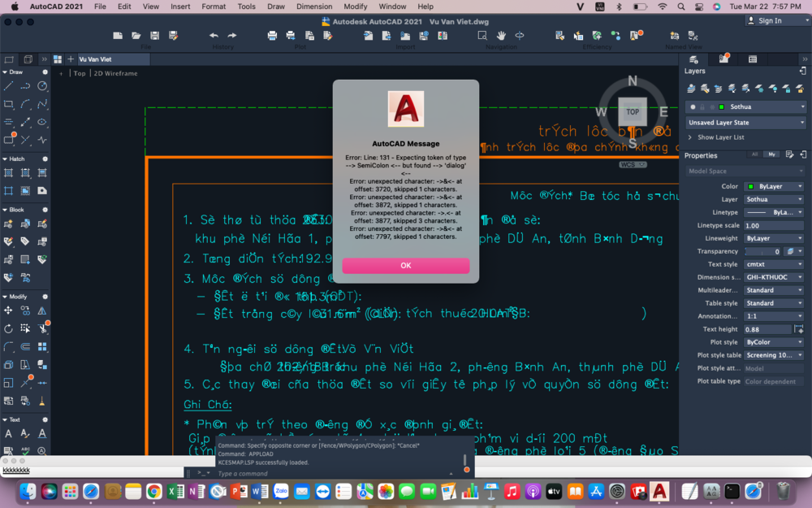Select the Multiline Text tool

point(8,433)
